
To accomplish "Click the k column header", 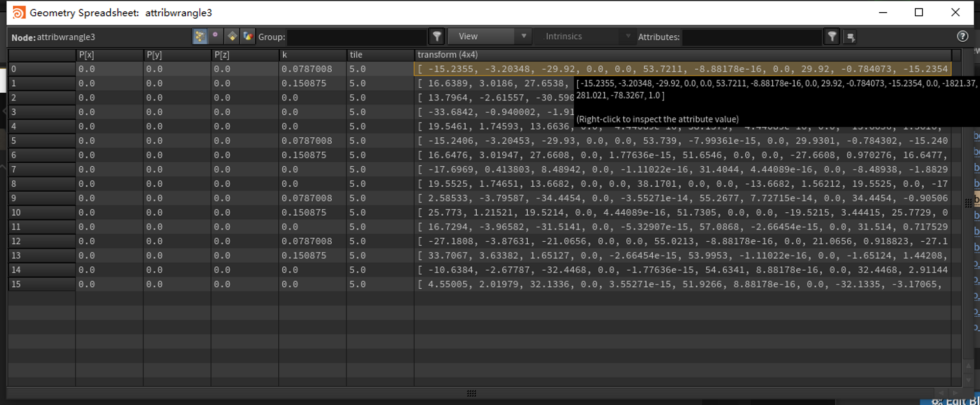I will coord(312,55).
